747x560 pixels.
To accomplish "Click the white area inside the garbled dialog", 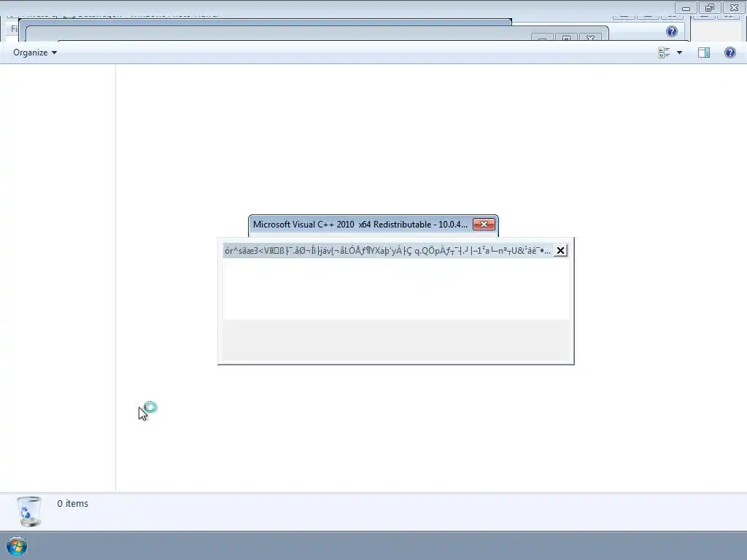I will [x=396, y=289].
